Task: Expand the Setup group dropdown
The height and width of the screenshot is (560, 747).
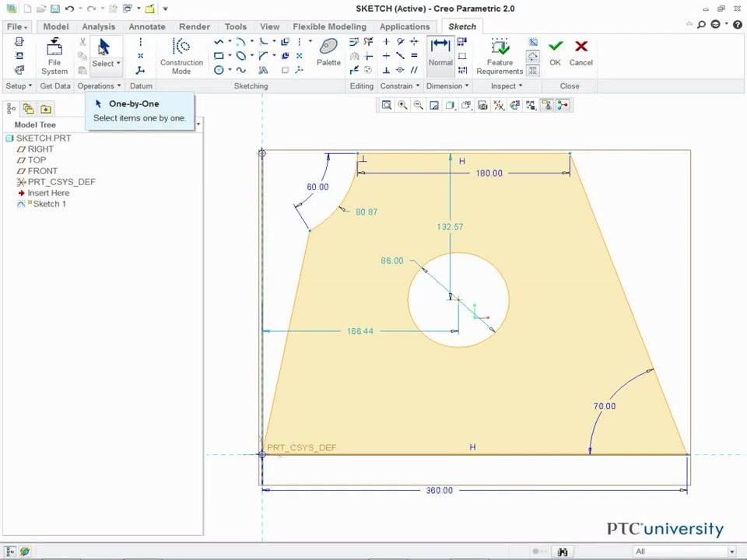Action: coord(19,86)
